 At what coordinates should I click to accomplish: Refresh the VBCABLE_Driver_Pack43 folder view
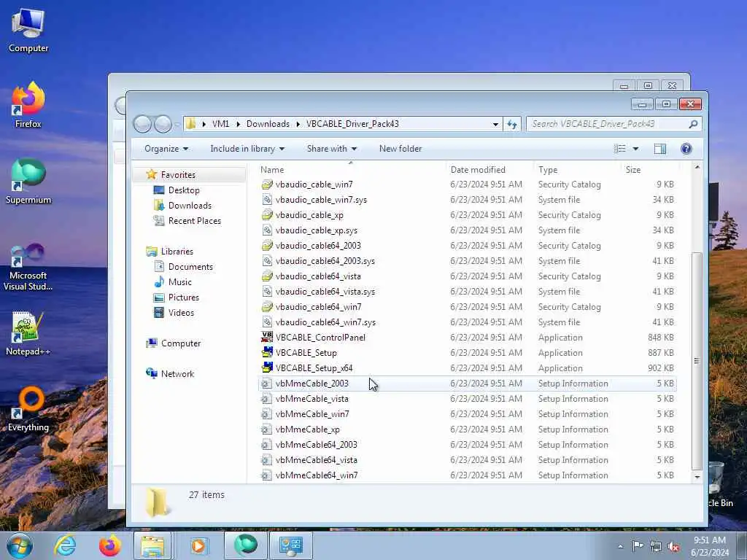pos(512,124)
